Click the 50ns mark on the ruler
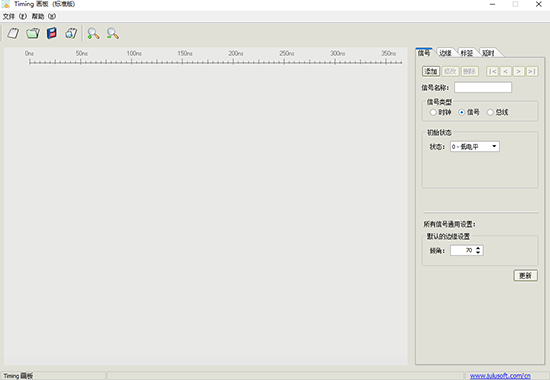Image resolution: width=550 pixels, height=380 pixels. tap(81, 54)
